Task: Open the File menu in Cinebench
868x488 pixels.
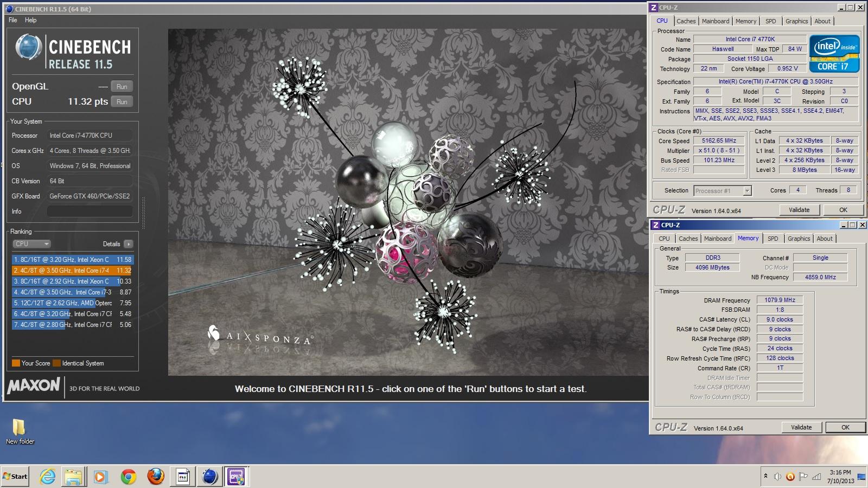Action: (x=13, y=20)
